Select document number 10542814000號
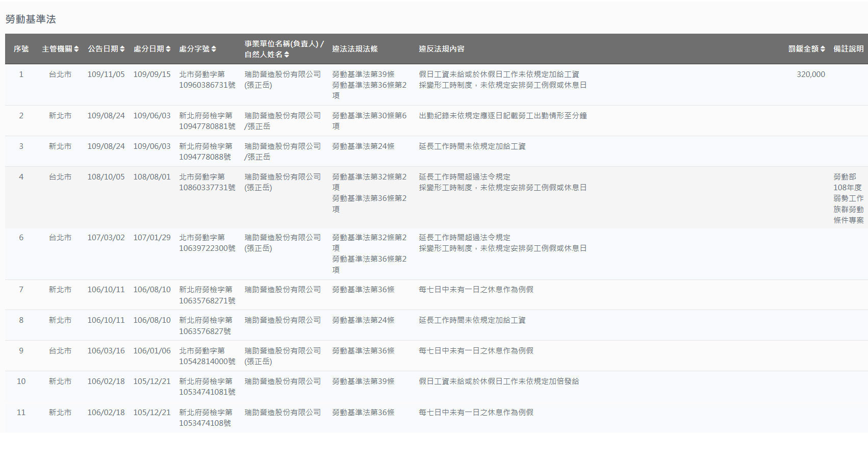The height and width of the screenshot is (461, 868). click(207, 362)
